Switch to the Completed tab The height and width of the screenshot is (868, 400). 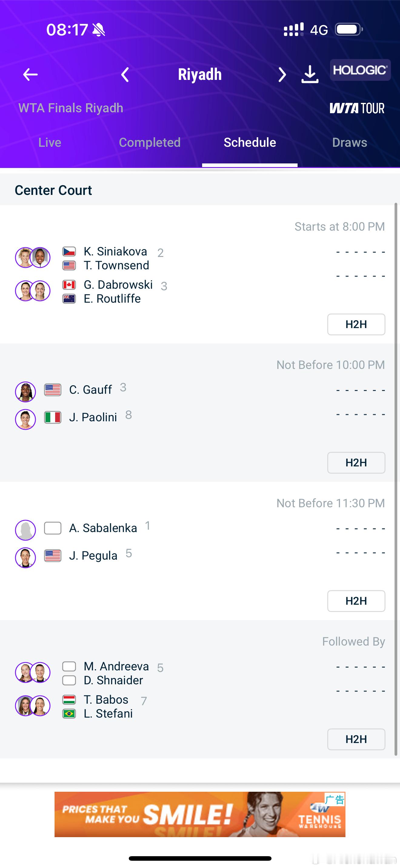[150, 143]
